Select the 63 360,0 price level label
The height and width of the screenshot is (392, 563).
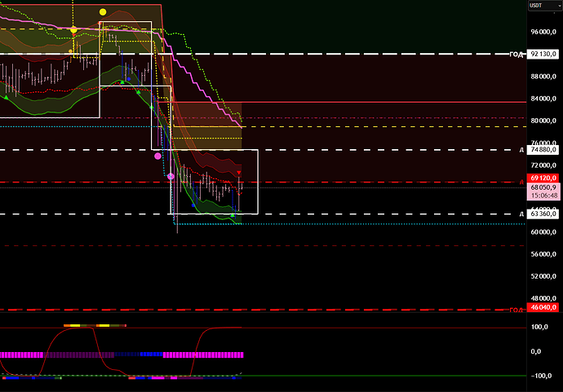543,214
